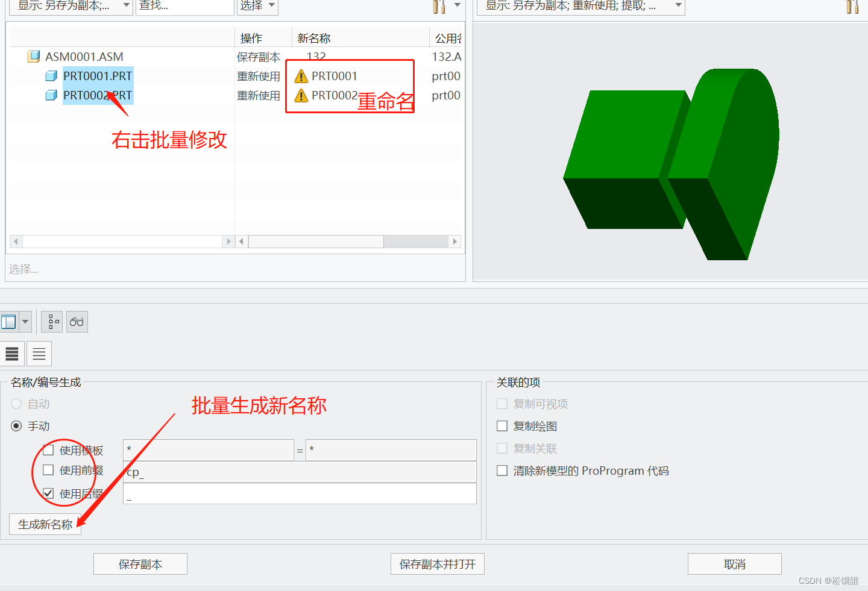The height and width of the screenshot is (591, 868).
Task: Click 重新使用 action cell for PRT0002
Action: click(x=259, y=95)
